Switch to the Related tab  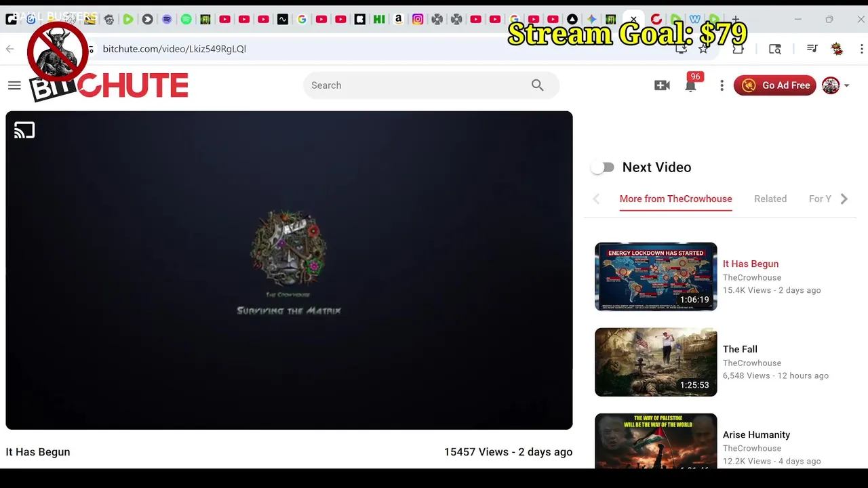click(x=770, y=199)
